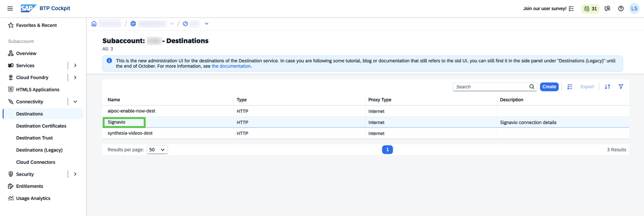Click the Cloud Foundry sidebar icon
This screenshot has height=216, width=644.
click(x=11, y=77)
